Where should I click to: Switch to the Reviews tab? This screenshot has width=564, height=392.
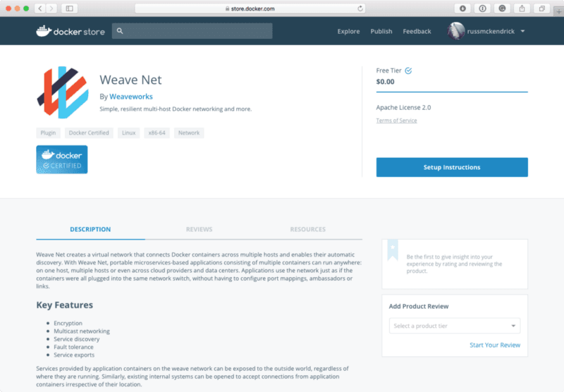(x=199, y=229)
